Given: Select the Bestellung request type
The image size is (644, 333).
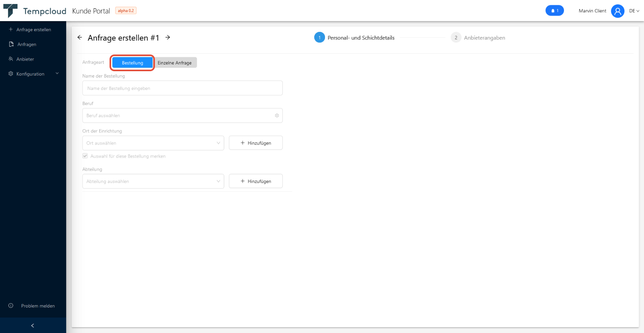Looking at the screenshot, I should tap(133, 63).
